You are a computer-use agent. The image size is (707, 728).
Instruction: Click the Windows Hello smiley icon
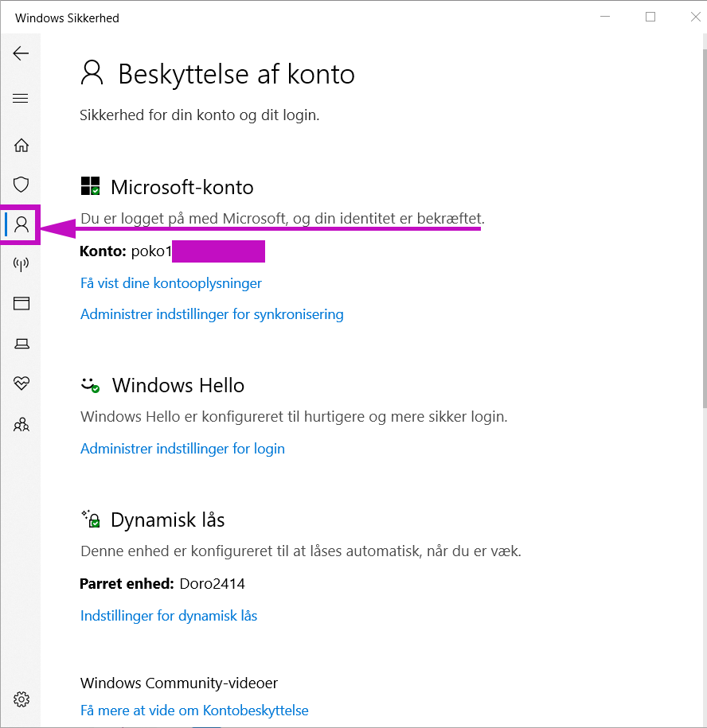[91, 385]
